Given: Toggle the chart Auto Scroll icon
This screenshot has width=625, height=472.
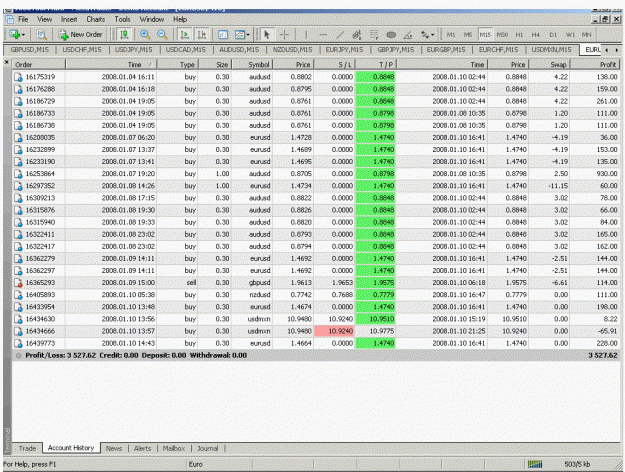Looking at the screenshot, I should coord(185,35).
